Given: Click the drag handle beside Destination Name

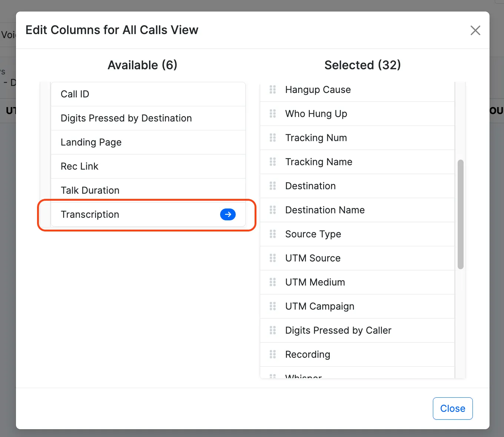Looking at the screenshot, I should point(273,210).
